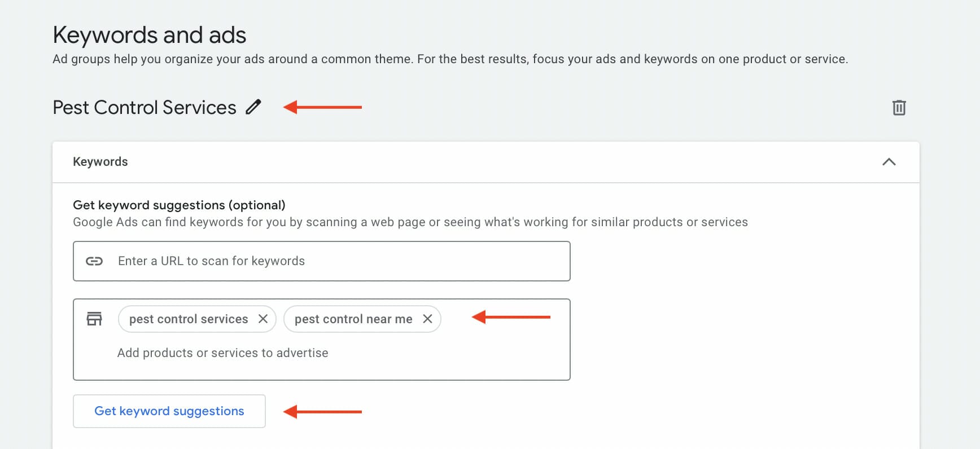Click the X on the pest control services chip
The height and width of the screenshot is (449, 980).
[262, 319]
